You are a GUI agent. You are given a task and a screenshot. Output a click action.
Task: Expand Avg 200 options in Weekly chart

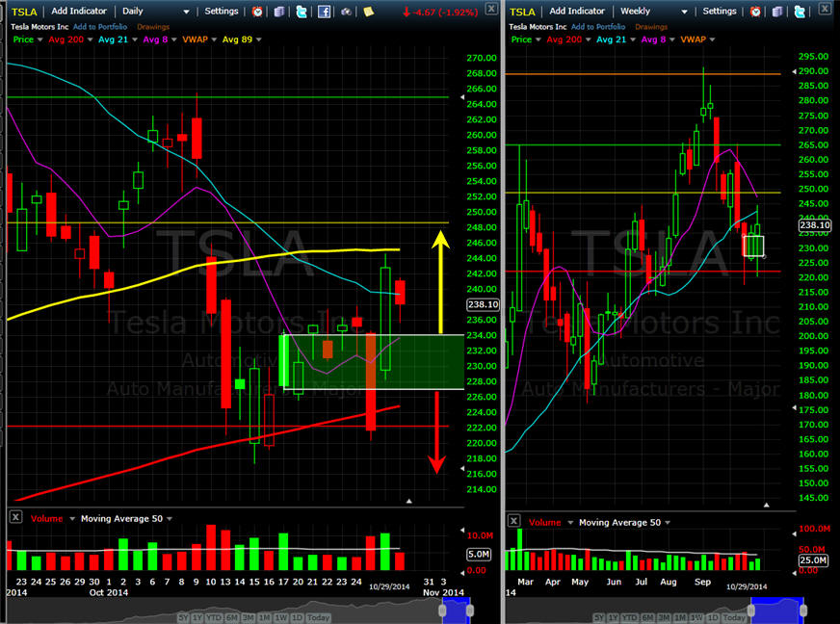tap(589, 39)
